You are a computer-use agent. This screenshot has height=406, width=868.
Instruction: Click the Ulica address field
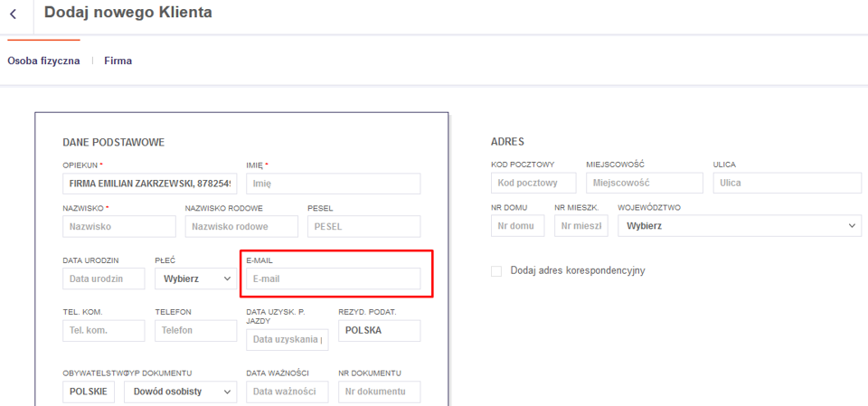[x=787, y=183]
